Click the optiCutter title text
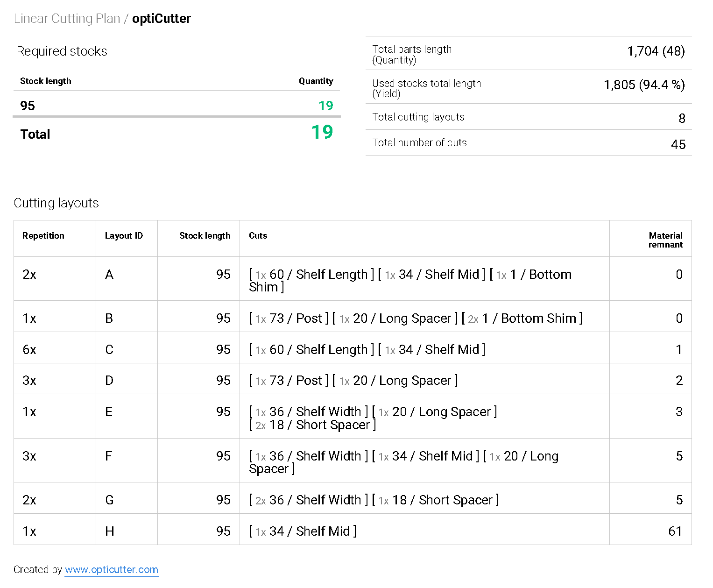The height and width of the screenshot is (588, 713). [x=161, y=19]
